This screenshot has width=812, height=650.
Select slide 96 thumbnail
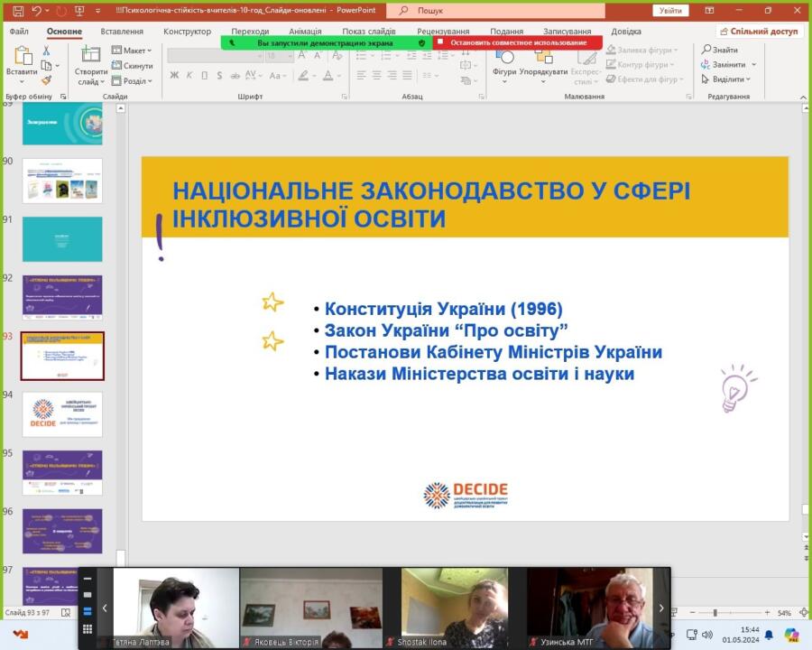point(62,532)
